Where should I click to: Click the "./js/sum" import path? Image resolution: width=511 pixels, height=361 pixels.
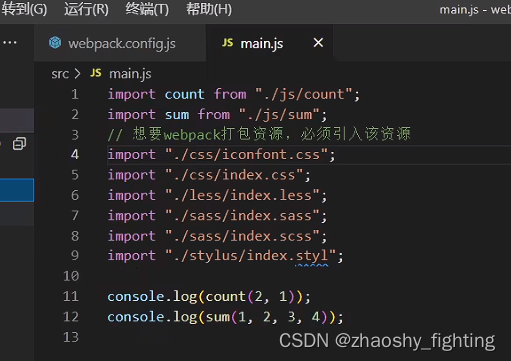click(x=279, y=115)
